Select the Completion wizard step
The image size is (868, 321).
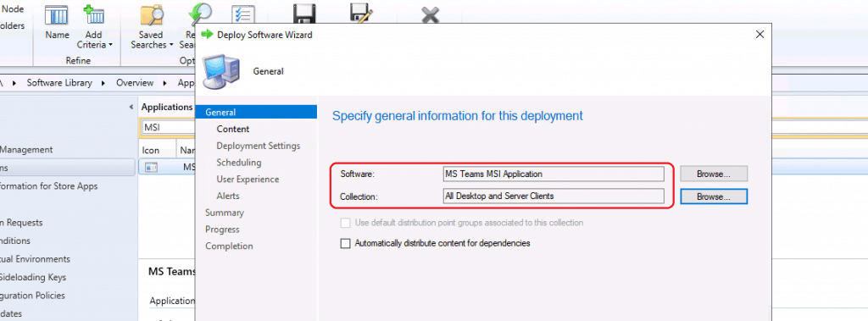tap(229, 246)
